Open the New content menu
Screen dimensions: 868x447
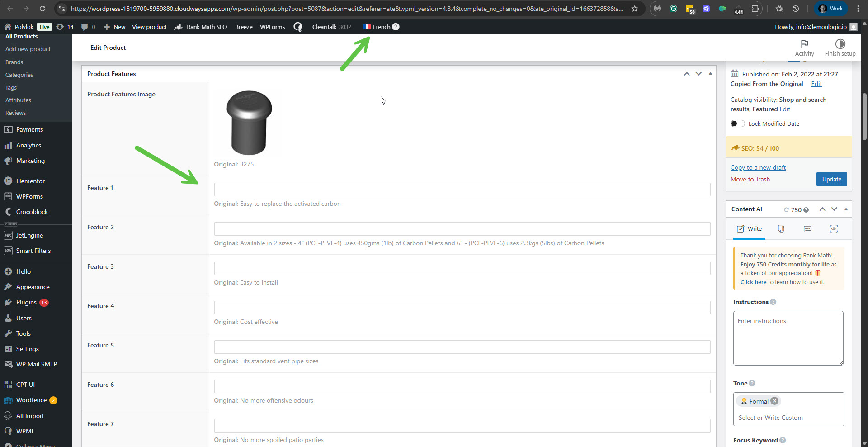point(114,27)
